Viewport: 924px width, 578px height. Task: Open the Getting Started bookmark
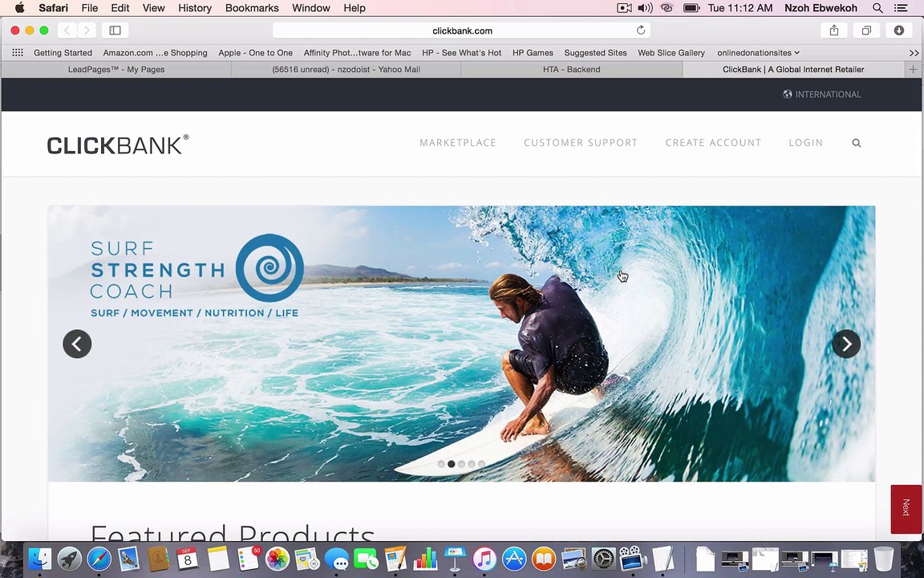point(63,52)
